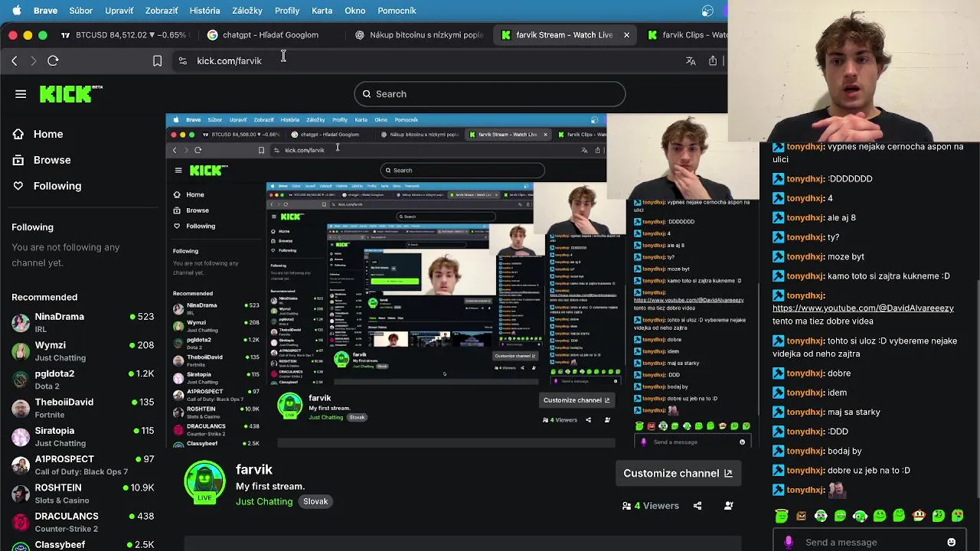Click the Wymzi channel avatar
The height and width of the screenshot is (551, 980).
coord(21,350)
